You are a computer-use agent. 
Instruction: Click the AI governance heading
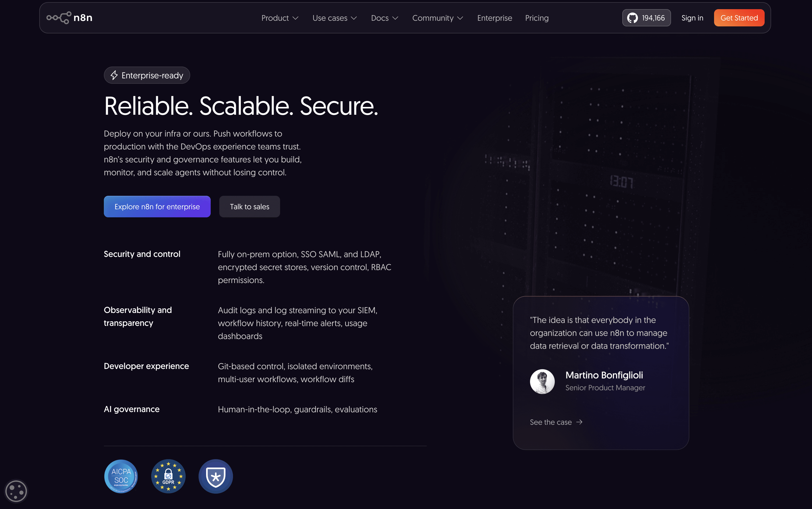click(132, 409)
